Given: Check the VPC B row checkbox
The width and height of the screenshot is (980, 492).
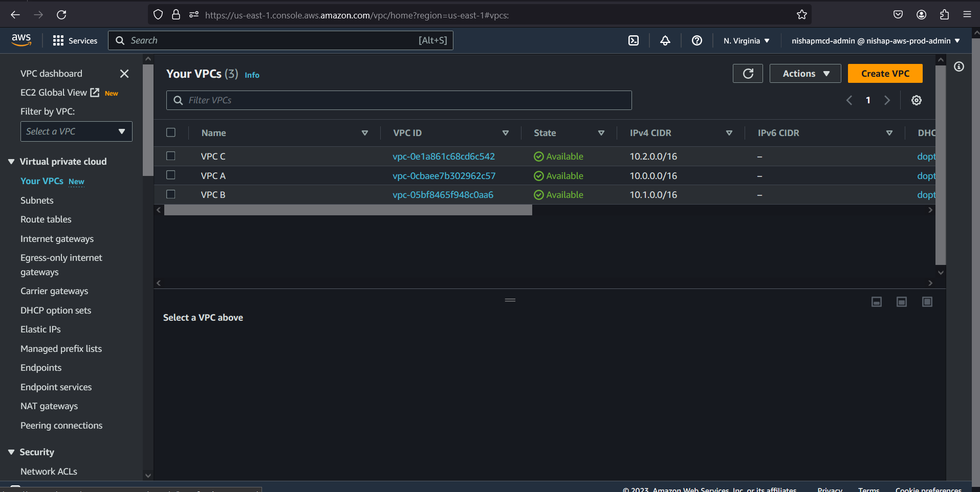Looking at the screenshot, I should [x=171, y=194].
